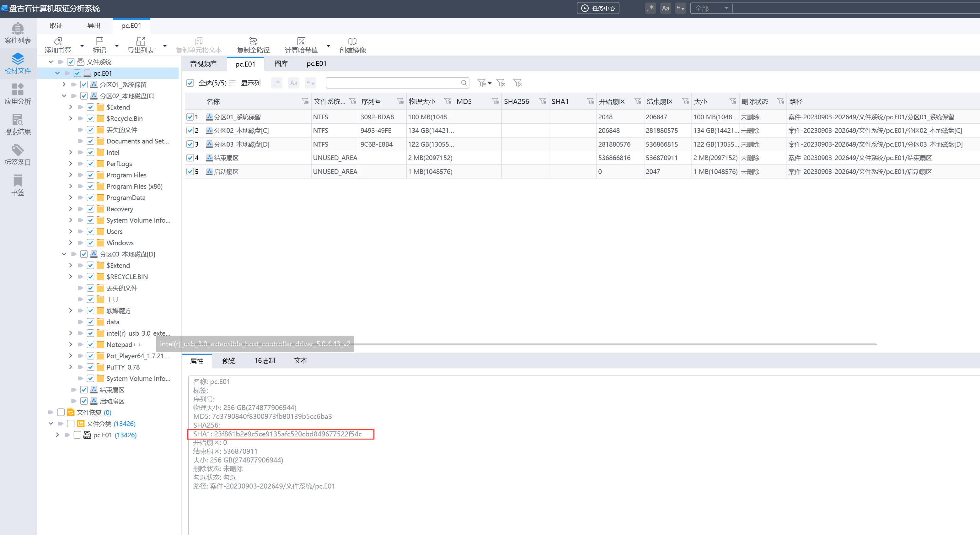Switch to the 预览 tab
The image size is (980, 535).
[229, 360]
